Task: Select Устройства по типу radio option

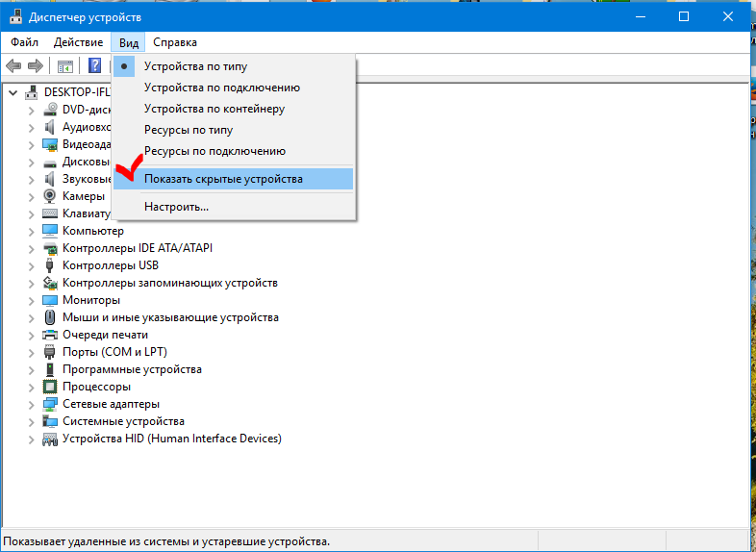Action: pyautogui.click(x=234, y=66)
